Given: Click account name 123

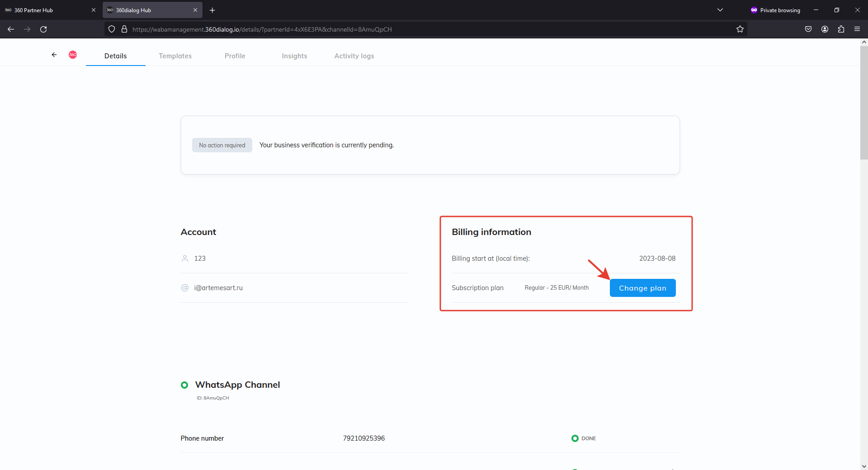Looking at the screenshot, I should tap(200, 258).
